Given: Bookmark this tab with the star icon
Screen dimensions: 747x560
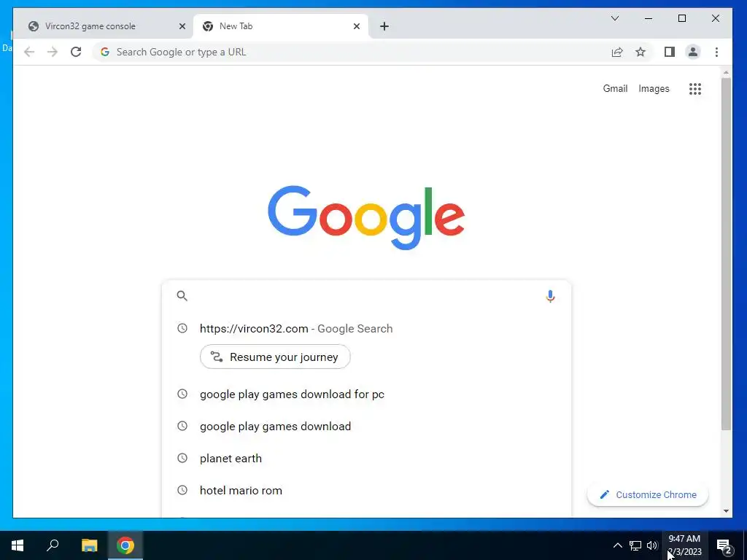Looking at the screenshot, I should click(x=640, y=52).
